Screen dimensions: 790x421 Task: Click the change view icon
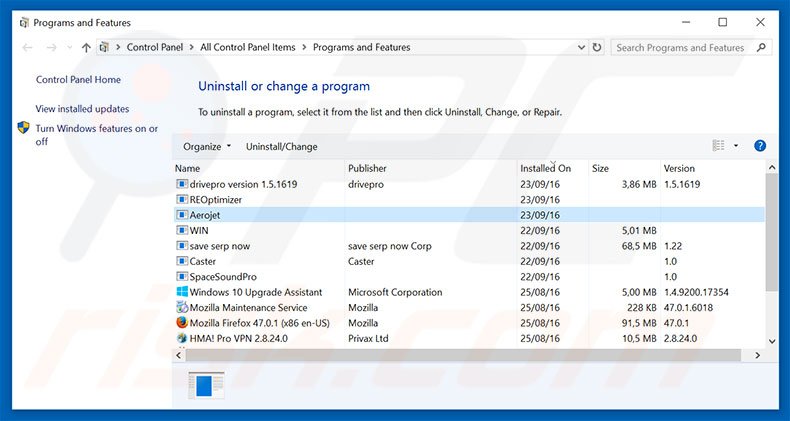[x=718, y=146]
